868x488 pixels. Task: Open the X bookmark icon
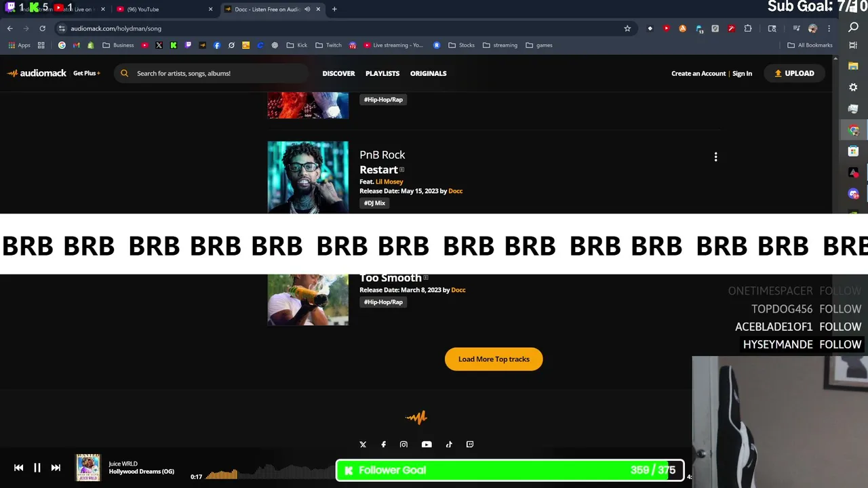(159, 45)
